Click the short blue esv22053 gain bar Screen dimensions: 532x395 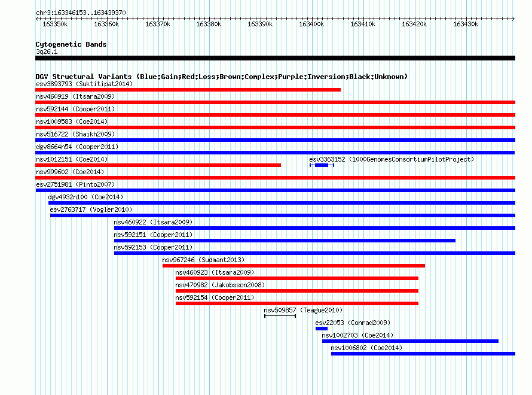tap(322, 329)
